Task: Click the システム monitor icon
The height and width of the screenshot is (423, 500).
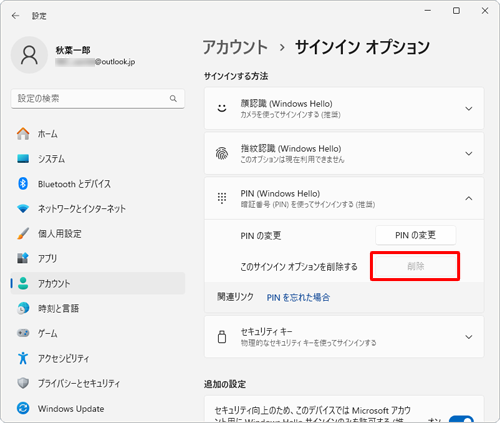Action: tap(23, 159)
